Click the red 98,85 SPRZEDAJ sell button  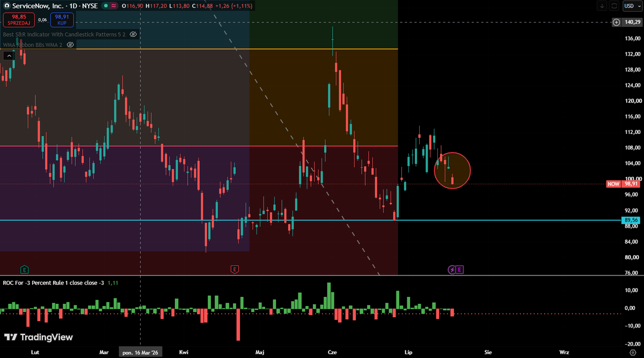[19, 20]
